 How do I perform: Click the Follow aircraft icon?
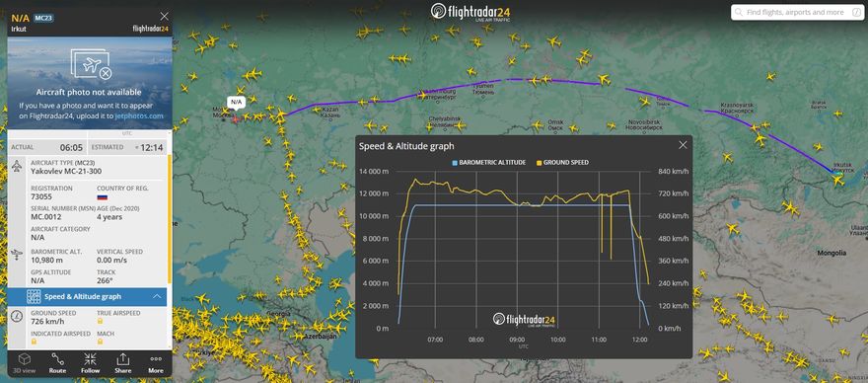pos(90,363)
